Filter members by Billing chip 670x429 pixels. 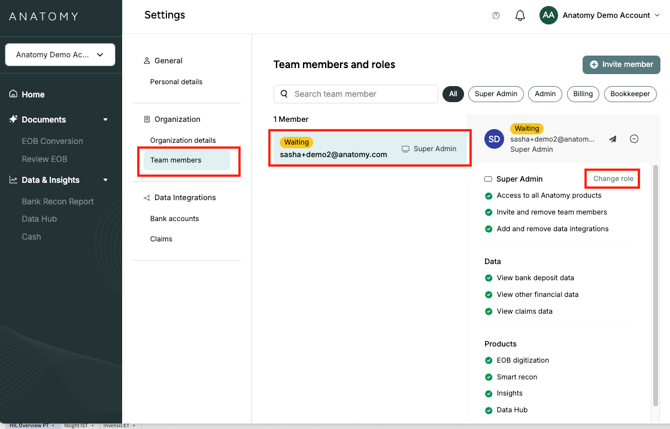coord(583,94)
